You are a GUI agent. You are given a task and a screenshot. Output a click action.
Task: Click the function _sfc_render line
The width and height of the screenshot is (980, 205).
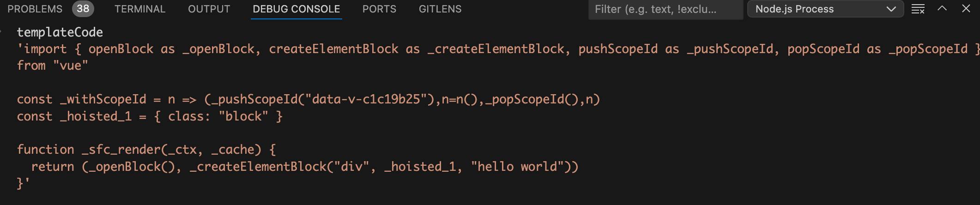(146, 150)
